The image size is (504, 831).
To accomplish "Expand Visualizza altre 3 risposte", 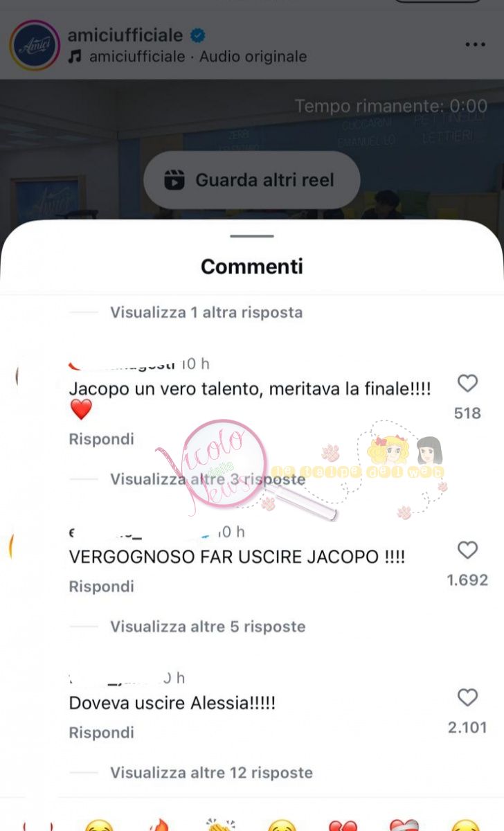I will [208, 479].
